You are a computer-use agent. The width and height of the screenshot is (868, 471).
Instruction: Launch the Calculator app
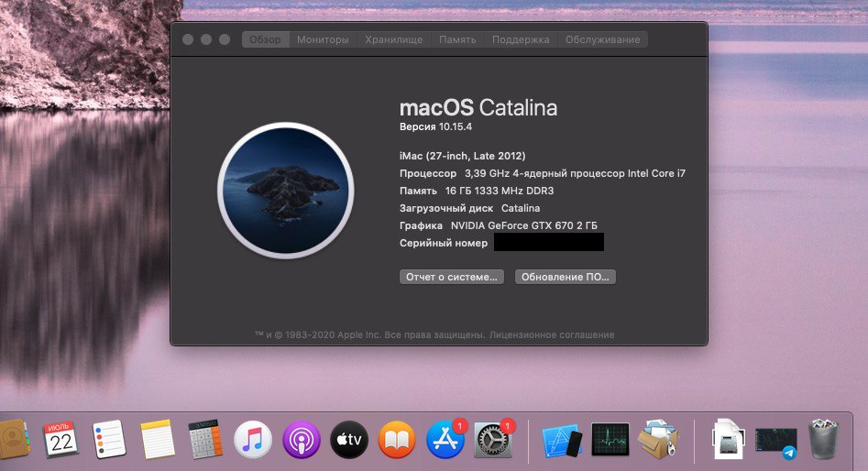pyautogui.click(x=205, y=440)
